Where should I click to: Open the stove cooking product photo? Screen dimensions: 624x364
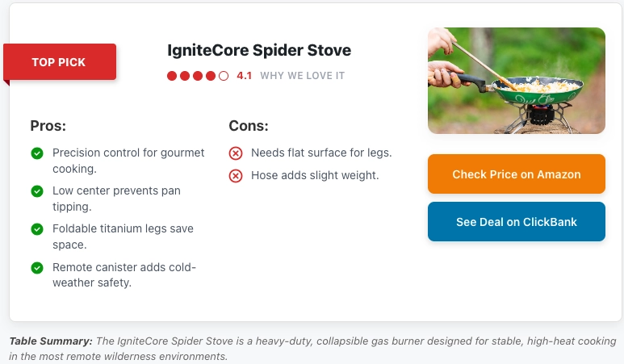pyautogui.click(x=516, y=81)
